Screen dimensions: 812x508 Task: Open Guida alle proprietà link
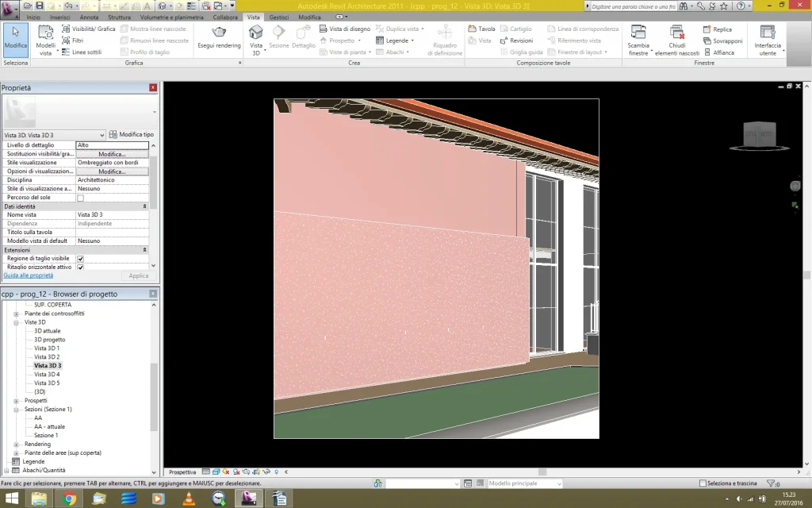click(28, 275)
